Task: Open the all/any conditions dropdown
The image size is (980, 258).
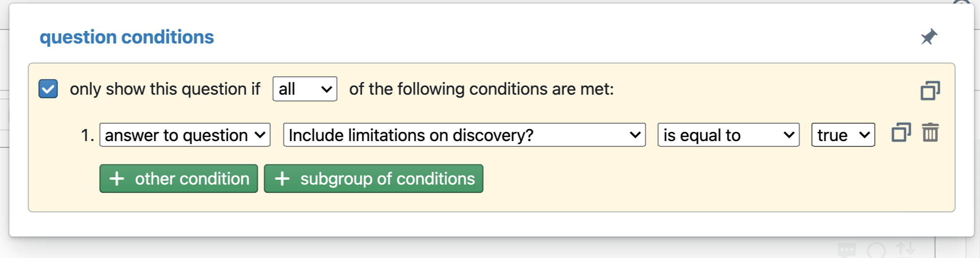Action: (x=305, y=89)
